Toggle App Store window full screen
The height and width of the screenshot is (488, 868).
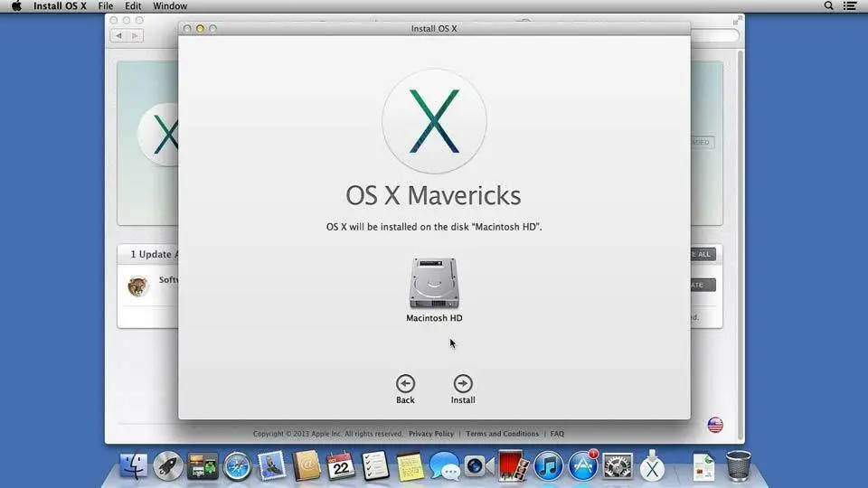(x=738, y=21)
